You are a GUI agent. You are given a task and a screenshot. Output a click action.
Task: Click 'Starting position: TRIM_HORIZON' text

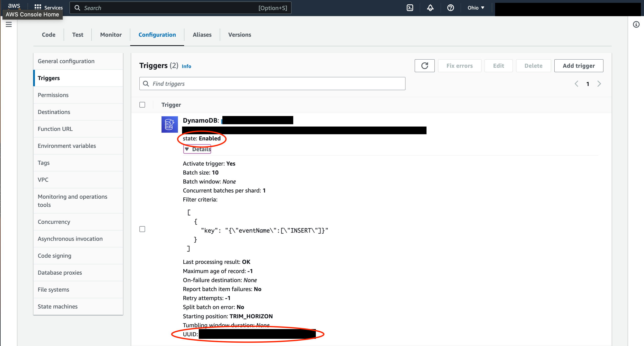tap(228, 316)
